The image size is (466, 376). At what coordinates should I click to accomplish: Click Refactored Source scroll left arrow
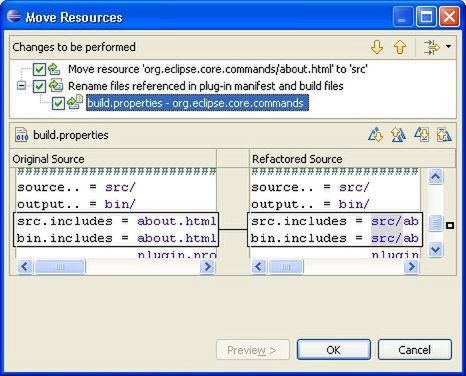[x=259, y=267]
